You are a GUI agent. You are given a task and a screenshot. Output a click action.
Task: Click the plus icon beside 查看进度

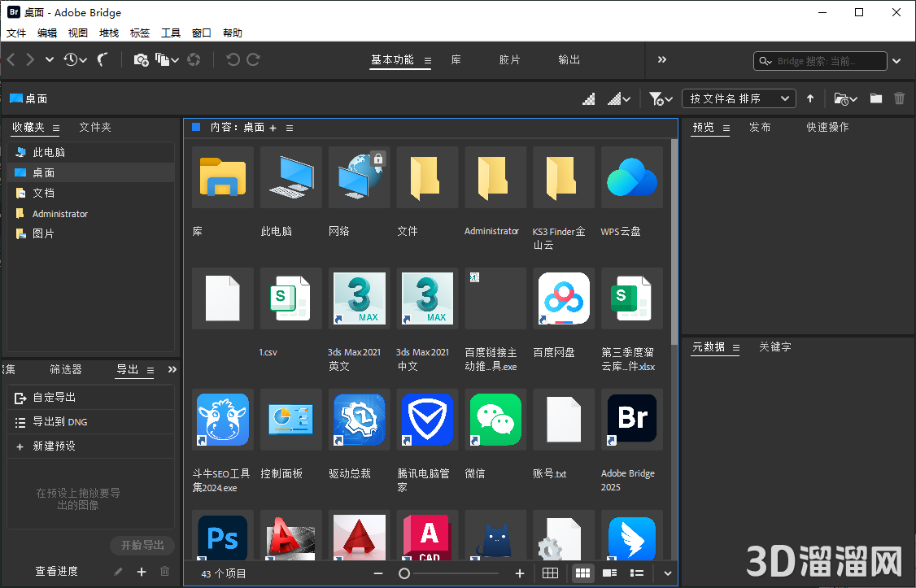[x=142, y=572]
